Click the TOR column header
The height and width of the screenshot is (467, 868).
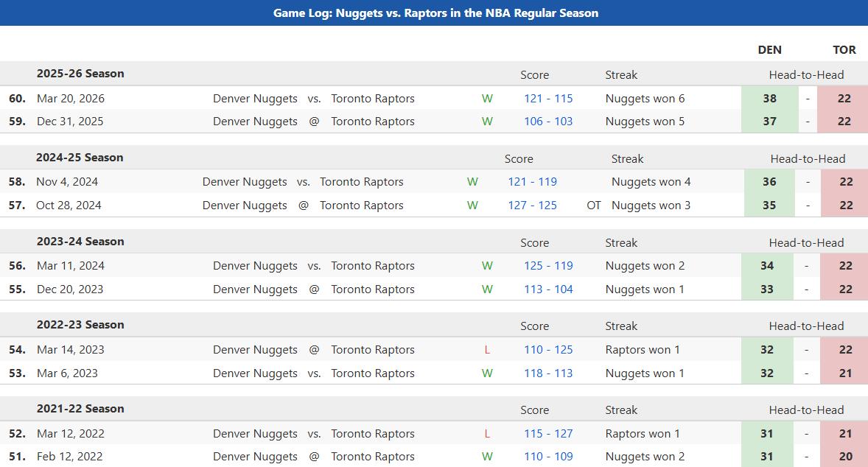coord(844,50)
